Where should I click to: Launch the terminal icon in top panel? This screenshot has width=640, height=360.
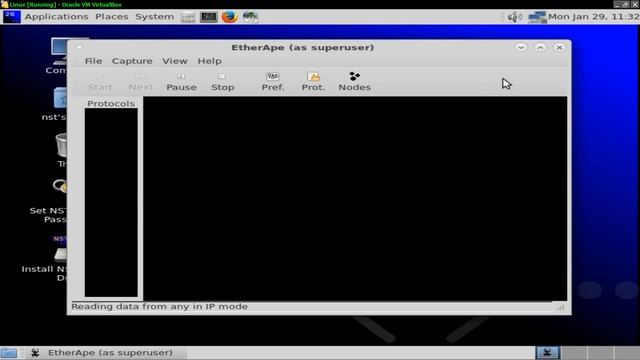208,17
